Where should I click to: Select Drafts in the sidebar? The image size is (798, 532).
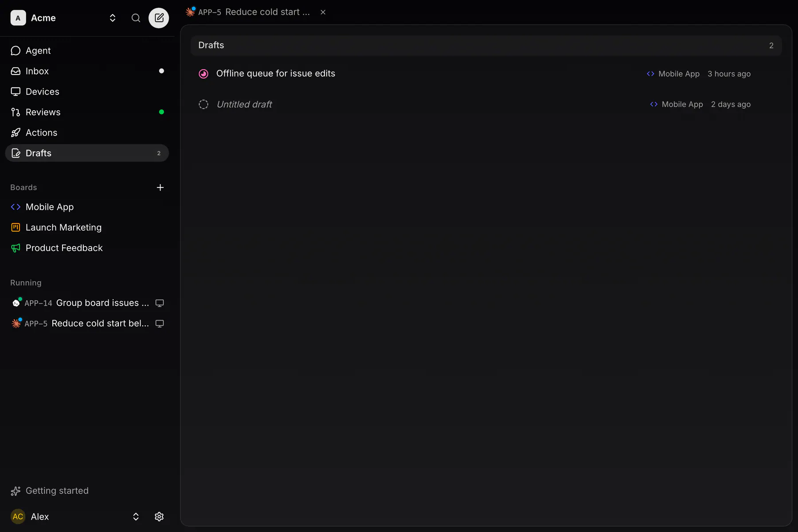tap(87, 153)
